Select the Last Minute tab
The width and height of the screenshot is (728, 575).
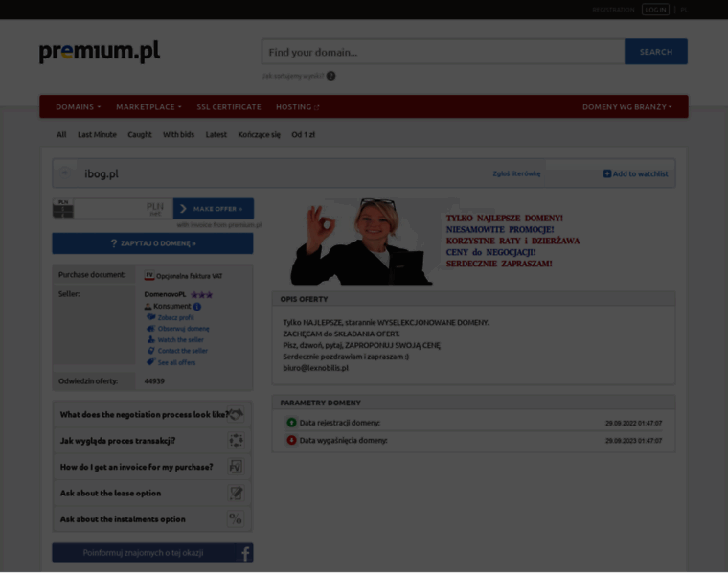pyautogui.click(x=97, y=135)
